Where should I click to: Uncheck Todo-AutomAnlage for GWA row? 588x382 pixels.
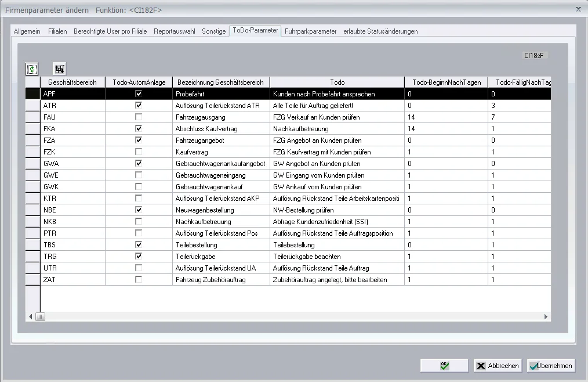point(139,163)
